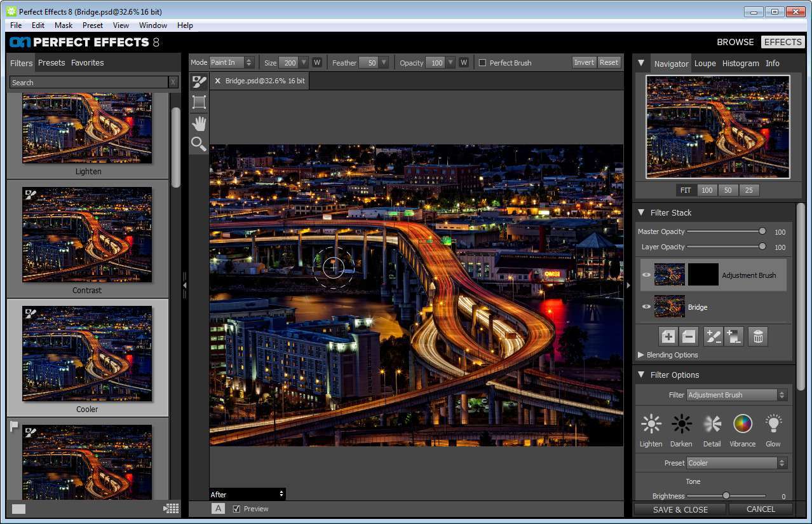Click the Save & Close button
The height and width of the screenshot is (524, 812).
[680, 509]
